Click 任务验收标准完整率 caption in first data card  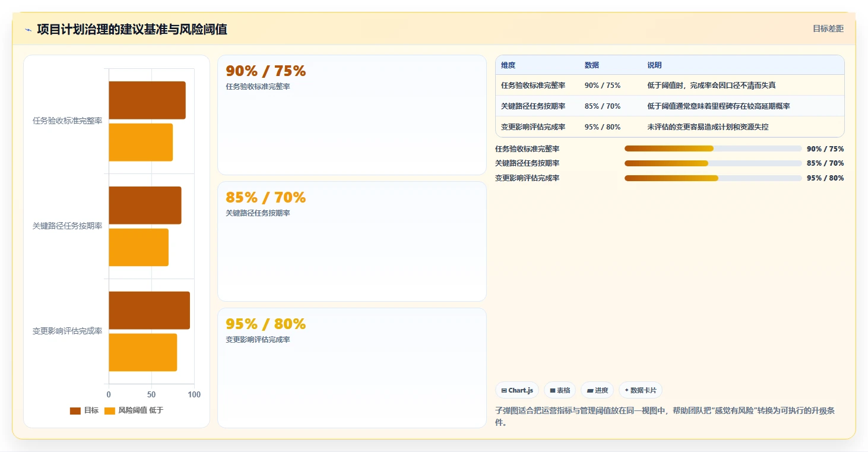tap(258, 87)
